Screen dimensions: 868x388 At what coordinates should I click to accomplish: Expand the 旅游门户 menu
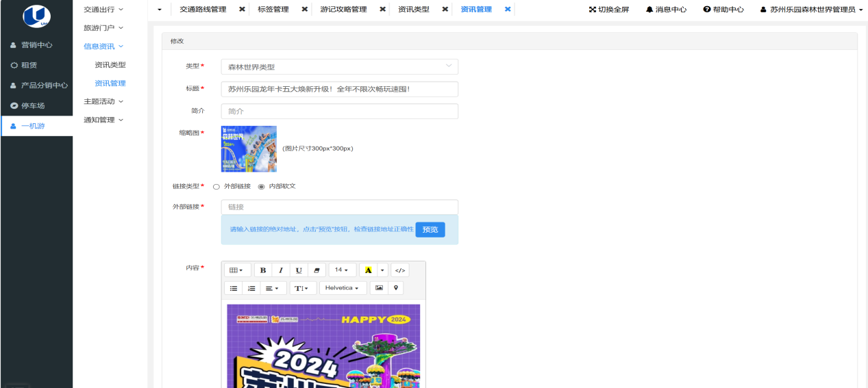103,28
